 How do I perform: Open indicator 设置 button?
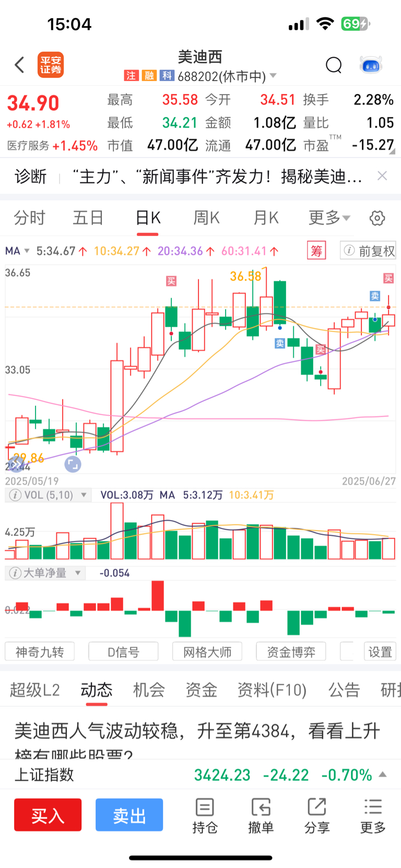(x=380, y=652)
